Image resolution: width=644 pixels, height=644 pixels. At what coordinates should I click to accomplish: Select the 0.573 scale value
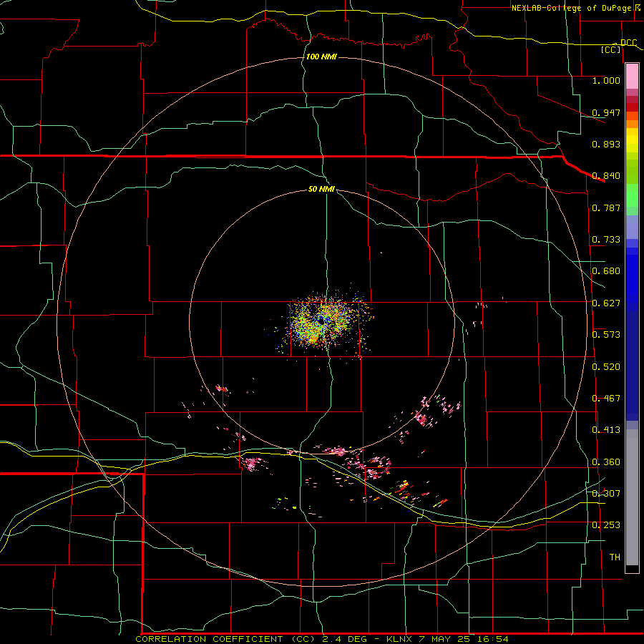606,335
